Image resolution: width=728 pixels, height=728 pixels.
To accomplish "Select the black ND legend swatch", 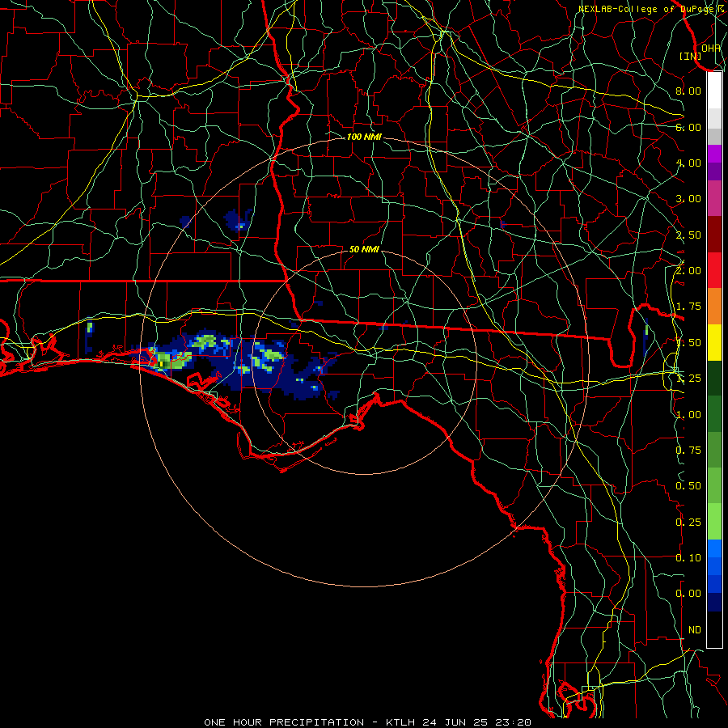I will click(714, 629).
